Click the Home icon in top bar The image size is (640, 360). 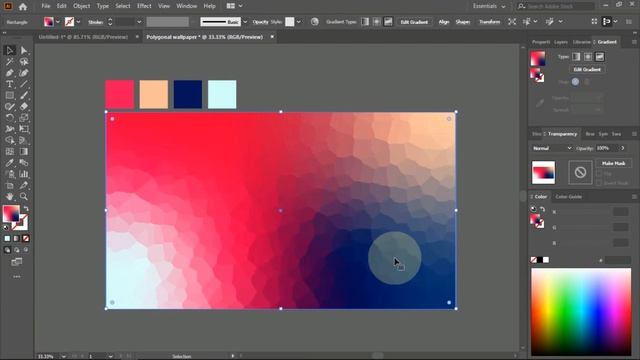(x=23, y=7)
